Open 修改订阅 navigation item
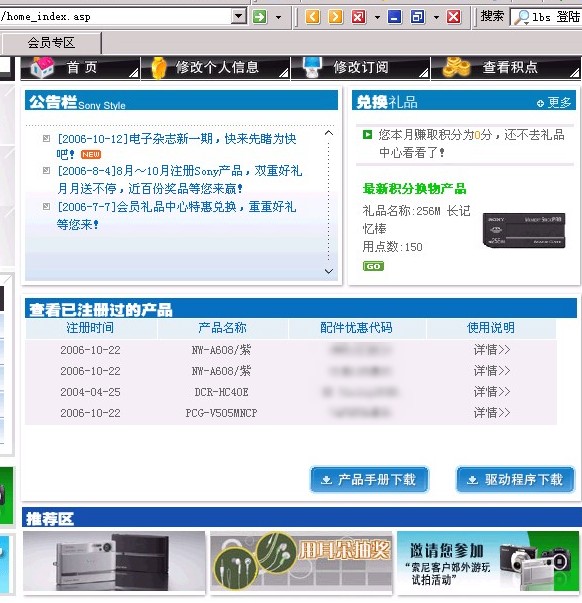Screen dimensions: 582x603 pos(361,67)
